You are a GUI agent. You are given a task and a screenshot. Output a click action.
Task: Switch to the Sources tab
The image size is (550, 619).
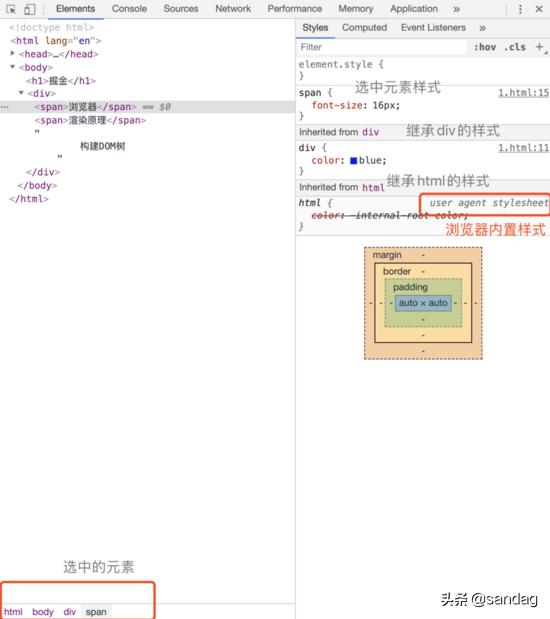click(181, 9)
